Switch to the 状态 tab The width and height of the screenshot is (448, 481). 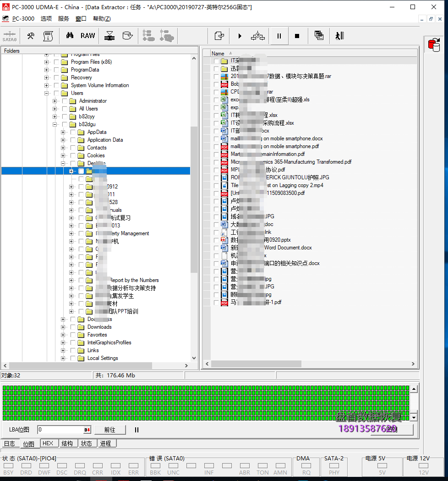point(87,443)
